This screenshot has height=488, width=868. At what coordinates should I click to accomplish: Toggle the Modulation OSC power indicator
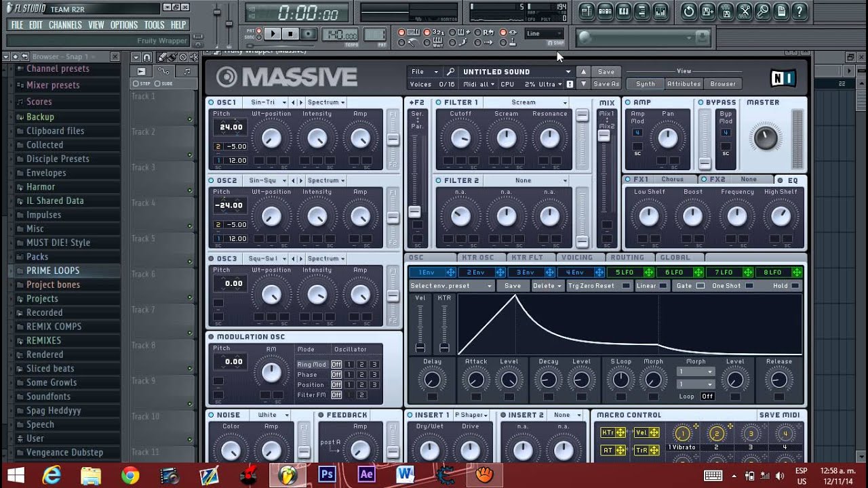[x=212, y=337]
